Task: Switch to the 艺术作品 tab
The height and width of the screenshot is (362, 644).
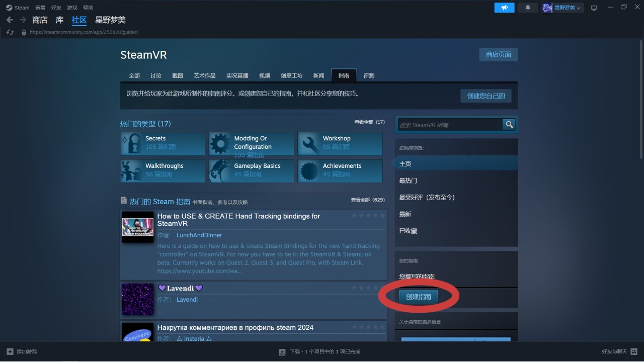Action: 205,75
